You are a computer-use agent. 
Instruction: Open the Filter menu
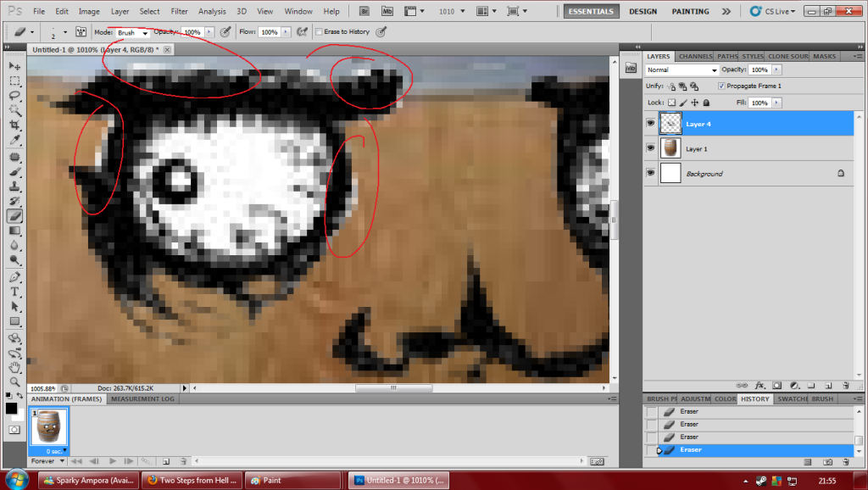coord(180,11)
